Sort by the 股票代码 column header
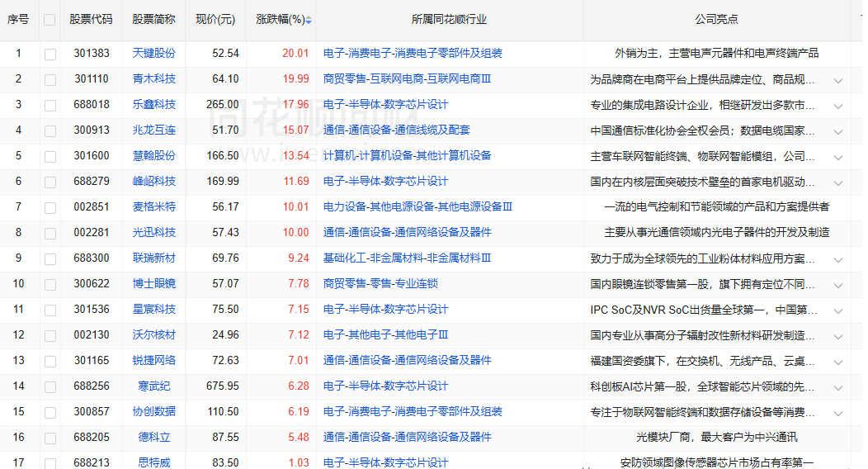 [x=91, y=19]
